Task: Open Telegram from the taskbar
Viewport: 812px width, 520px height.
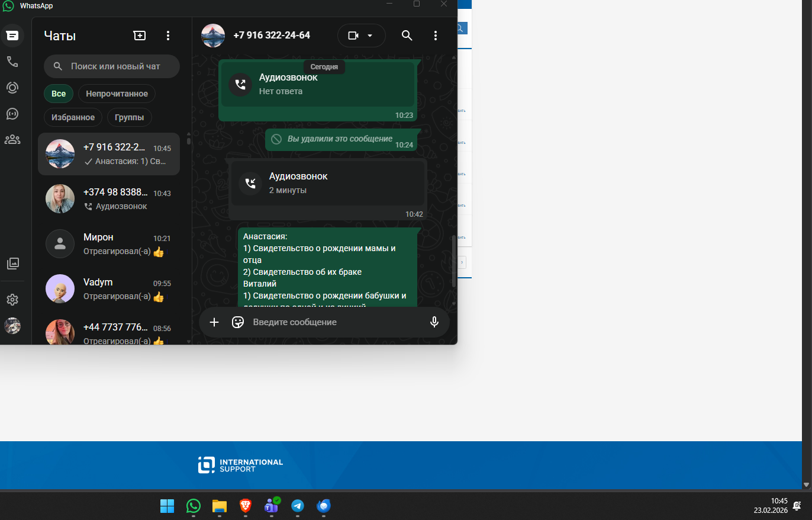Action: pyautogui.click(x=298, y=506)
